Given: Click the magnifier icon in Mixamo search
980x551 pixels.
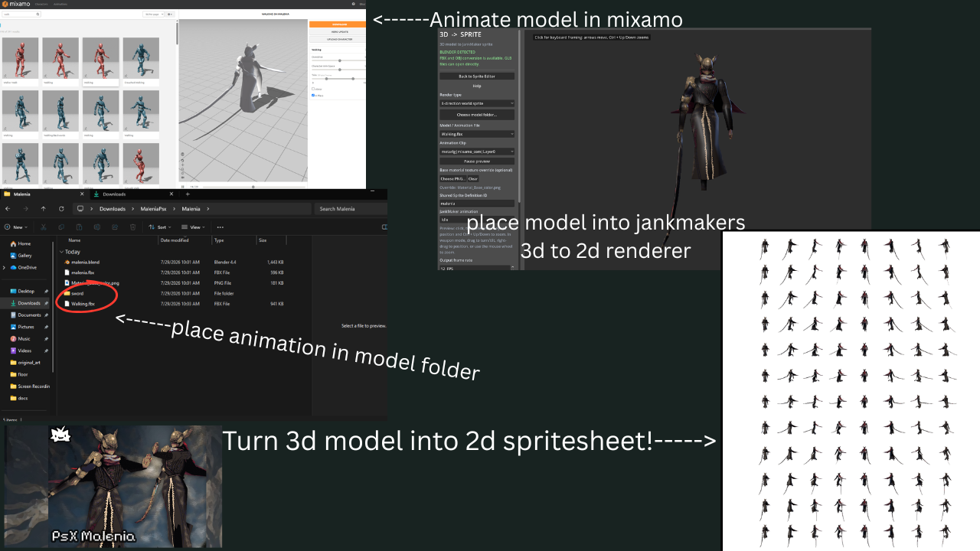Looking at the screenshot, I should pos(38,14).
